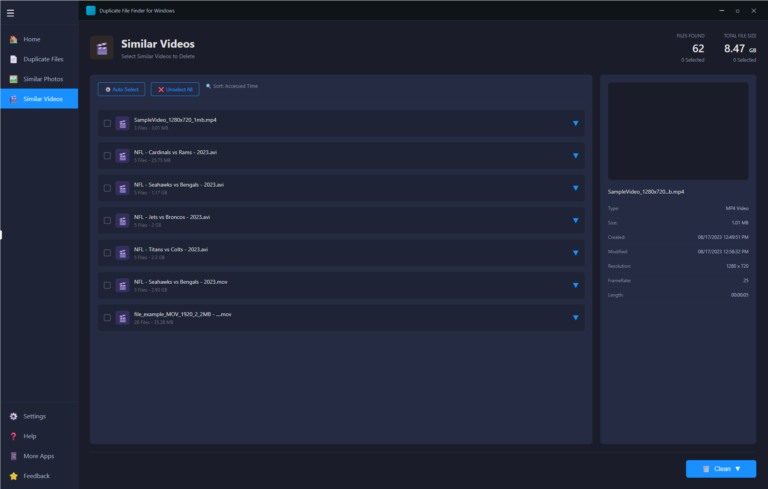This screenshot has width=768, height=489.
Task: Click file name SampleVideo_1280x720_1mb.mp4 in list
Action: [x=175, y=120]
